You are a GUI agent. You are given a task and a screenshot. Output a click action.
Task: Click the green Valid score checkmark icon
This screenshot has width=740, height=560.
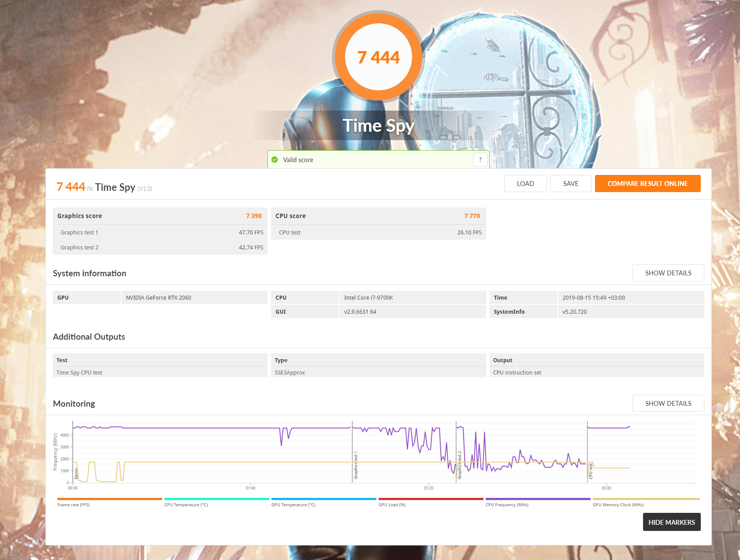(275, 159)
